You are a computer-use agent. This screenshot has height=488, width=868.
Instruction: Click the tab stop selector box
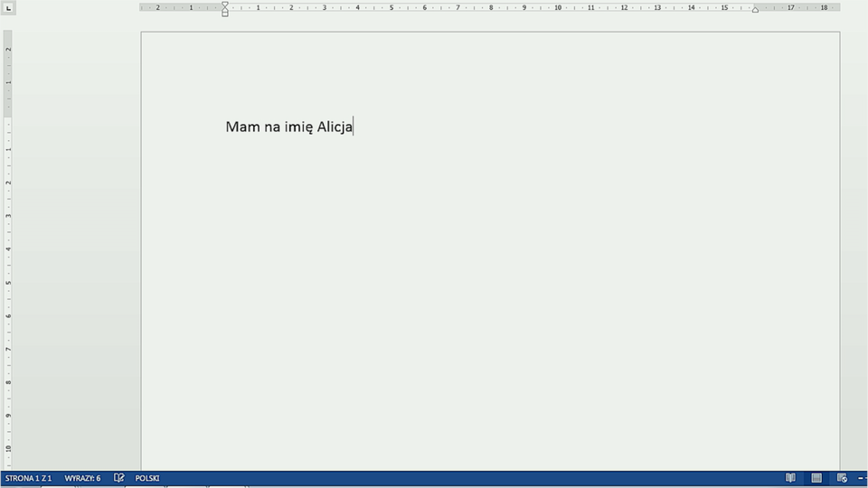(x=8, y=8)
